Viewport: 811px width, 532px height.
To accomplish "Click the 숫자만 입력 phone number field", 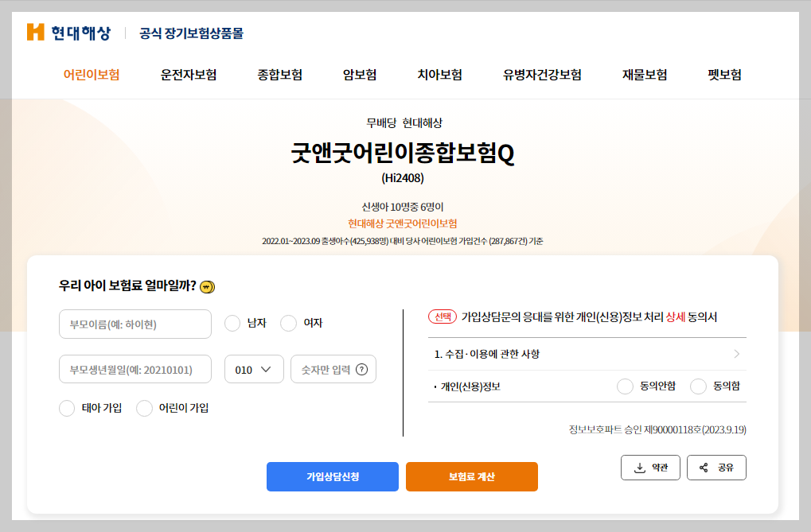I will (333, 369).
